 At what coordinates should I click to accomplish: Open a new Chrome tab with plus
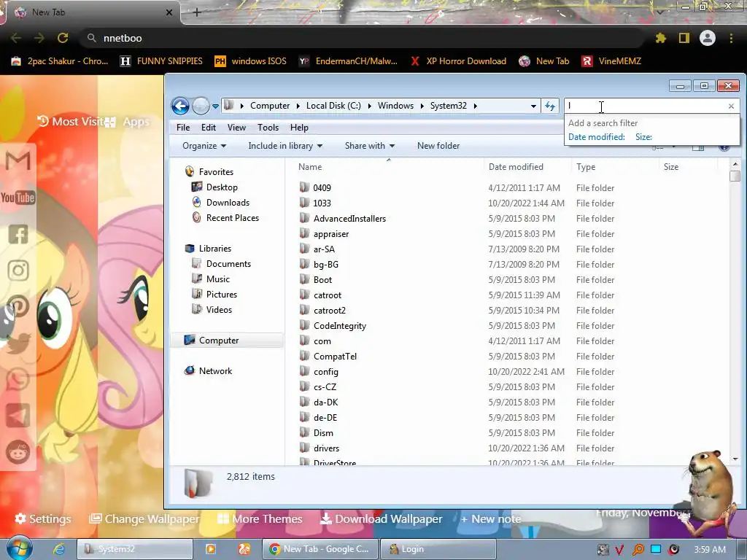point(197,12)
